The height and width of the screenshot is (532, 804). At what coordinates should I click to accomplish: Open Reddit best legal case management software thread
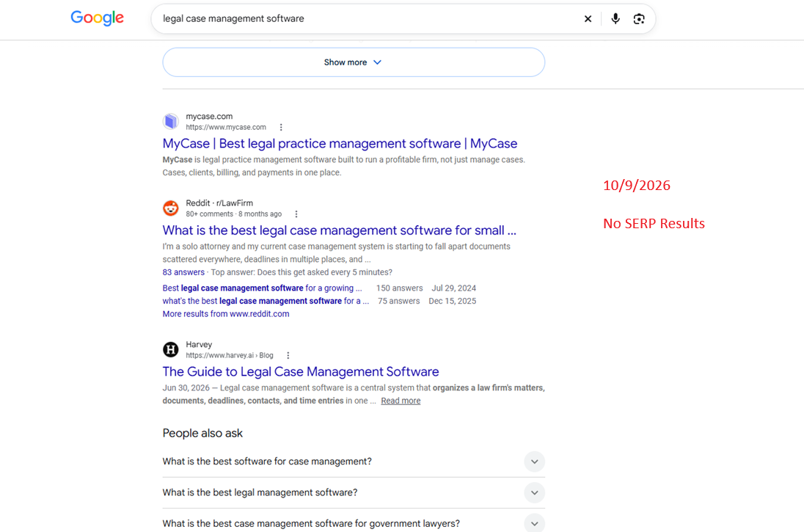tap(340, 230)
